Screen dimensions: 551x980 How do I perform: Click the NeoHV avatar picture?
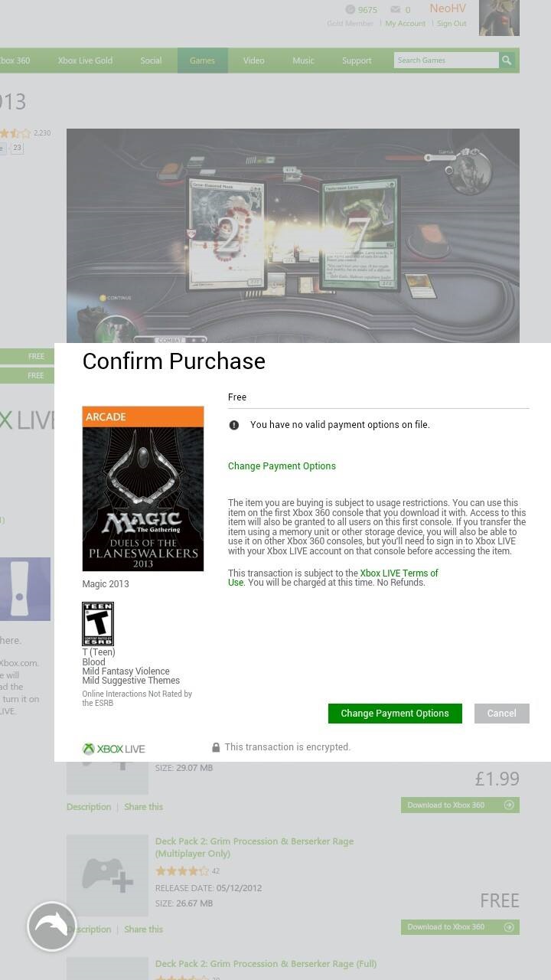click(x=499, y=18)
